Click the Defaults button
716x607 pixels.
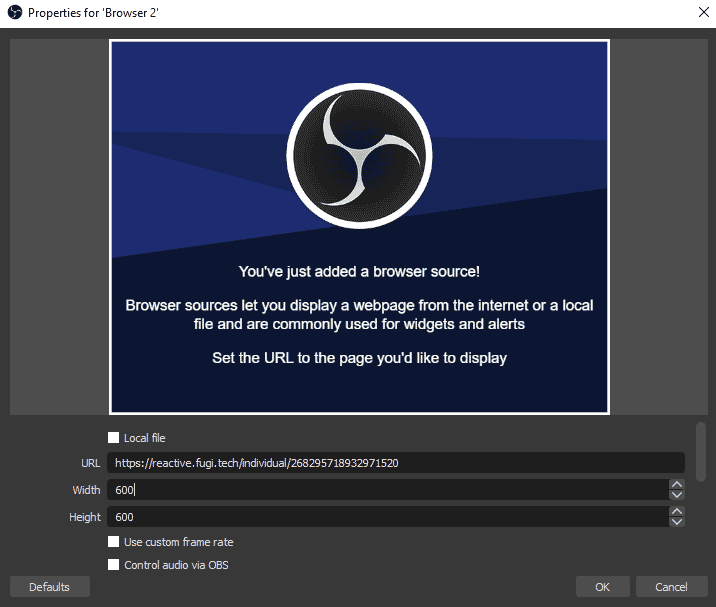point(50,586)
